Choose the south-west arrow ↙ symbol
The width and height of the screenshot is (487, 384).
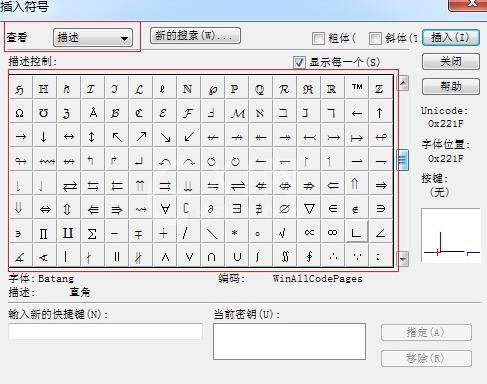click(x=189, y=137)
